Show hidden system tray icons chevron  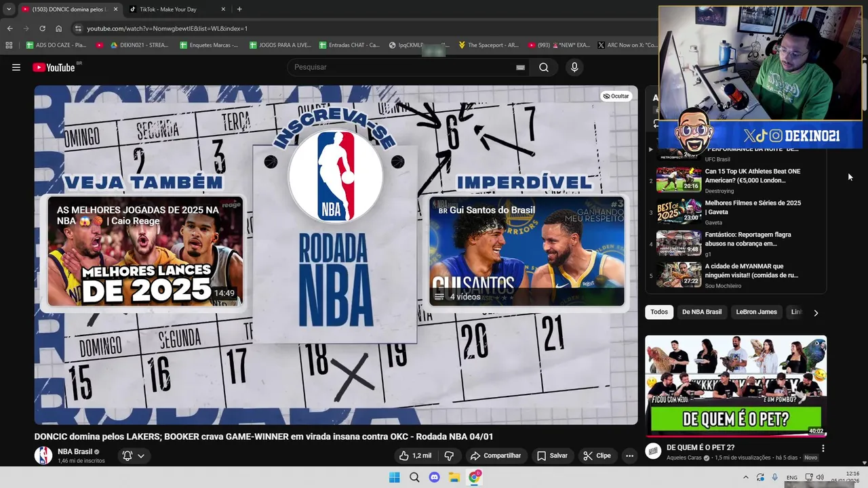click(x=745, y=477)
